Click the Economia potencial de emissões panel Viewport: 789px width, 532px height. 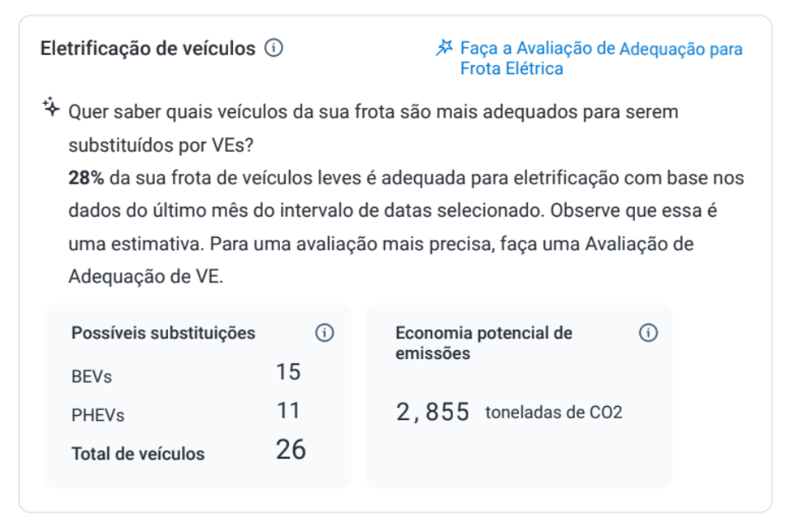[518, 394]
